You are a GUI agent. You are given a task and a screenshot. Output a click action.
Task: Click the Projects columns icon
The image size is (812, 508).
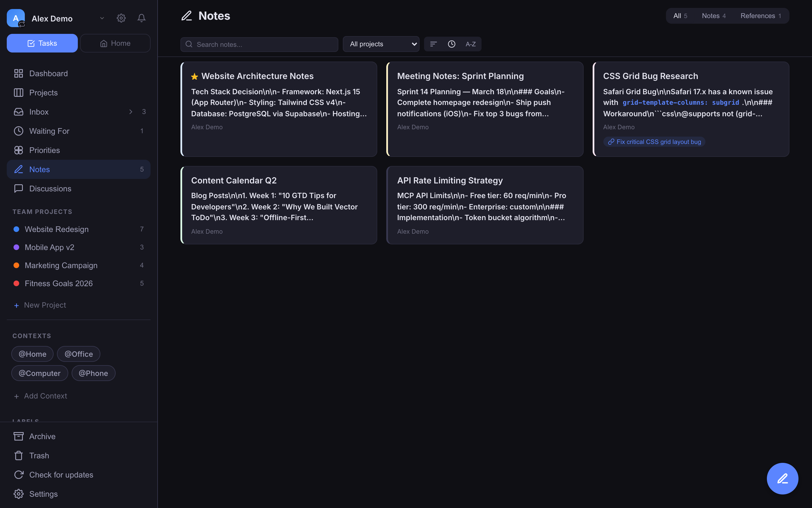[x=18, y=92]
